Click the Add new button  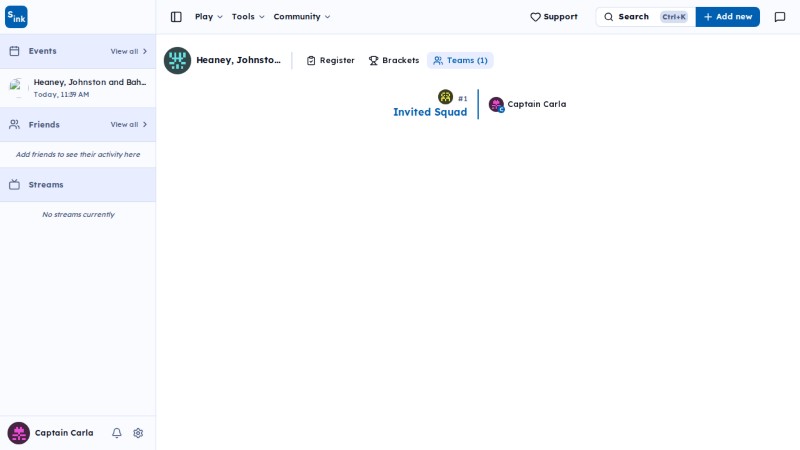tap(728, 17)
